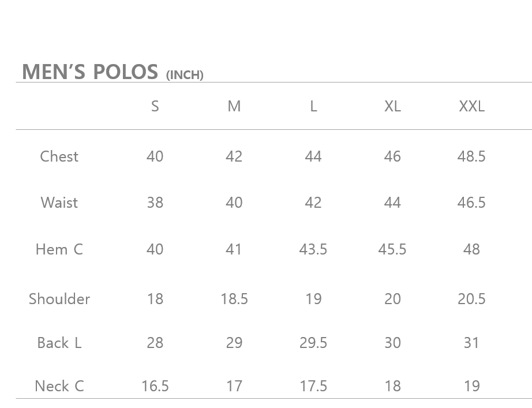Viewport: 532px width, 408px height.
Task: Select the M size column header
Action: tap(234, 106)
